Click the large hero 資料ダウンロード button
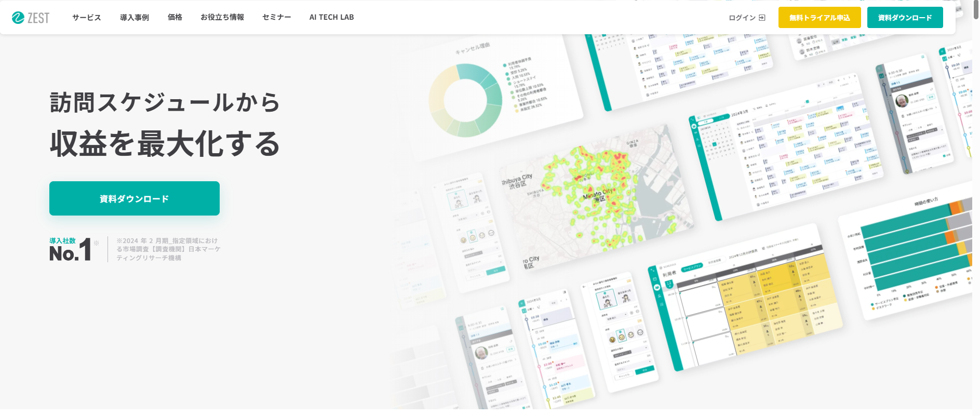 (135, 198)
